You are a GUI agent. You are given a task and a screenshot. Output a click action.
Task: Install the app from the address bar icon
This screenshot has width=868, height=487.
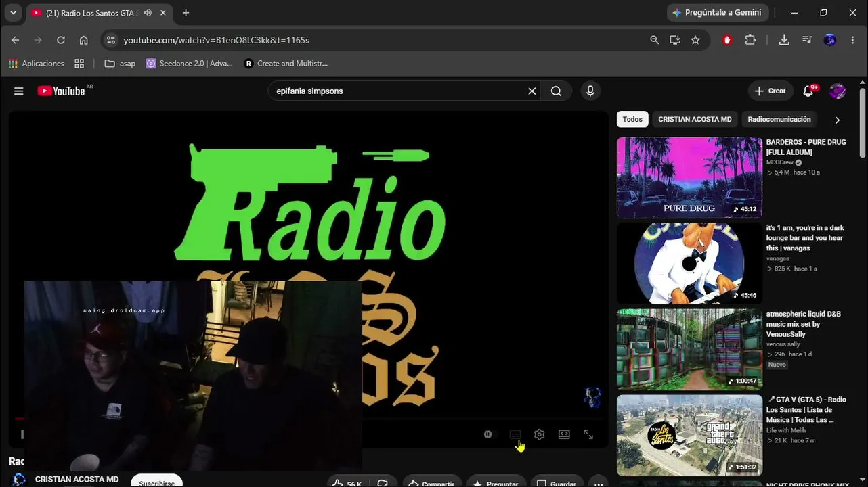[x=675, y=40]
